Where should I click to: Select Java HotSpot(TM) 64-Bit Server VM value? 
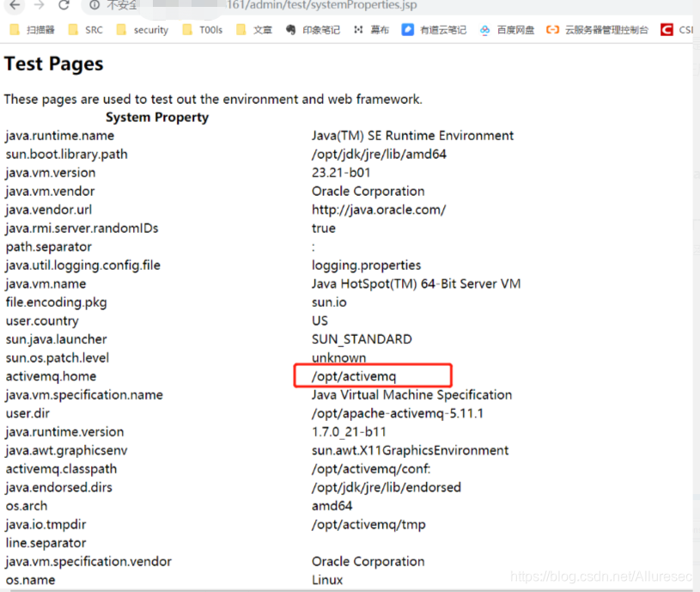[x=416, y=284]
